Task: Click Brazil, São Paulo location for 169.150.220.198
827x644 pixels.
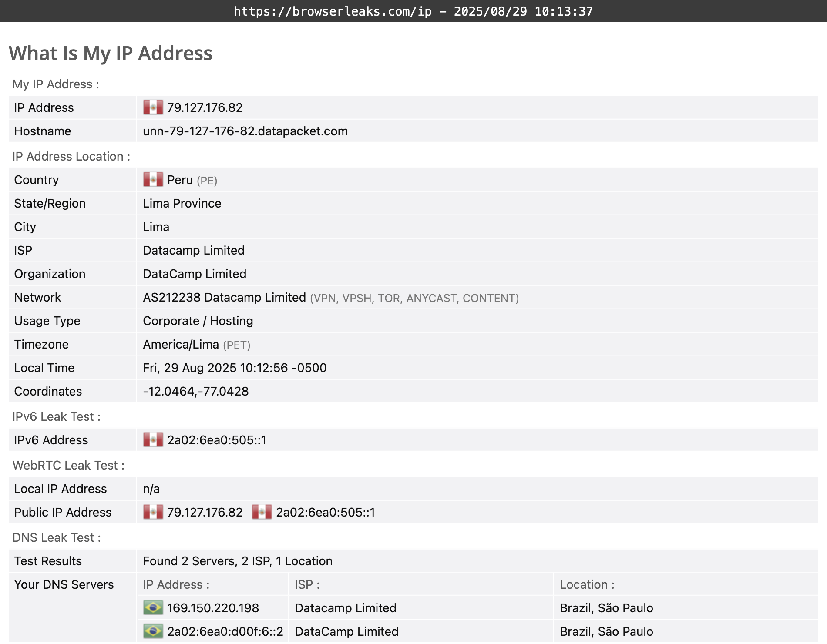Action: [606, 608]
